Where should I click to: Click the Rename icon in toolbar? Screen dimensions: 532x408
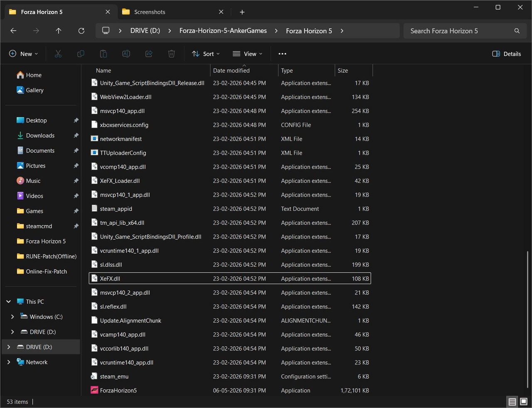point(126,54)
